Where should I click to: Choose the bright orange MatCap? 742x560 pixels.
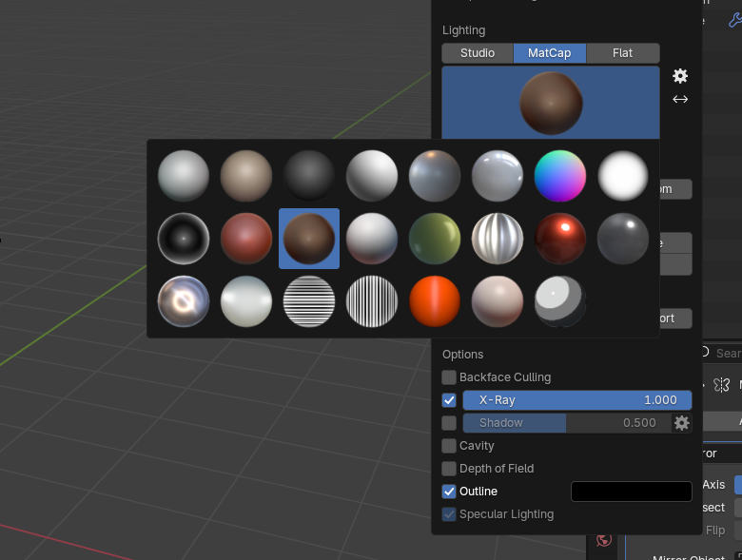pos(435,301)
